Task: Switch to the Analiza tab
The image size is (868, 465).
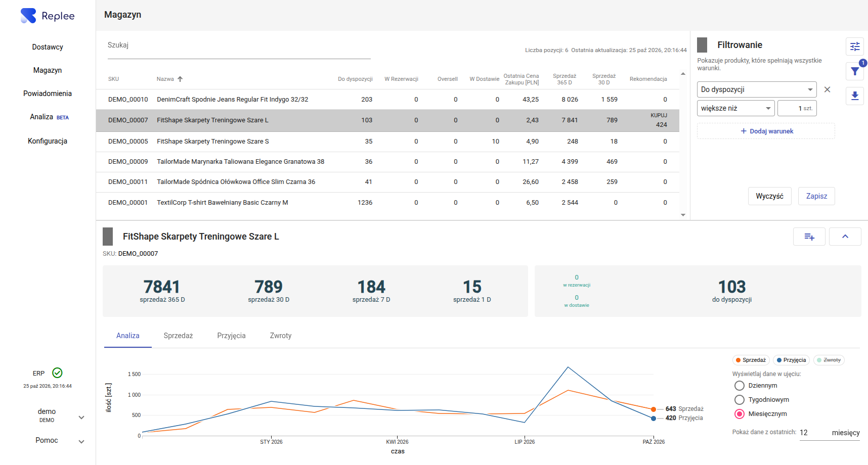Action: [x=128, y=336]
